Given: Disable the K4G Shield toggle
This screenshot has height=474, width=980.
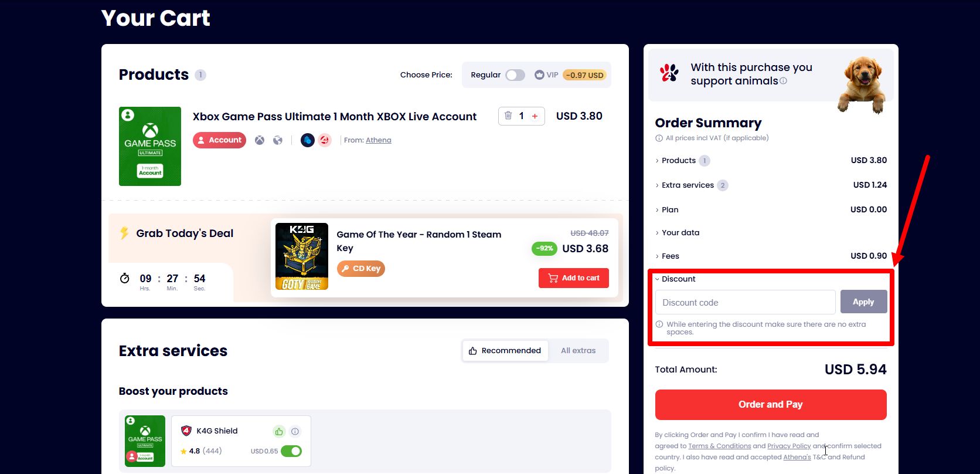Looking at the screenshot, I should (x=291, y=451).
